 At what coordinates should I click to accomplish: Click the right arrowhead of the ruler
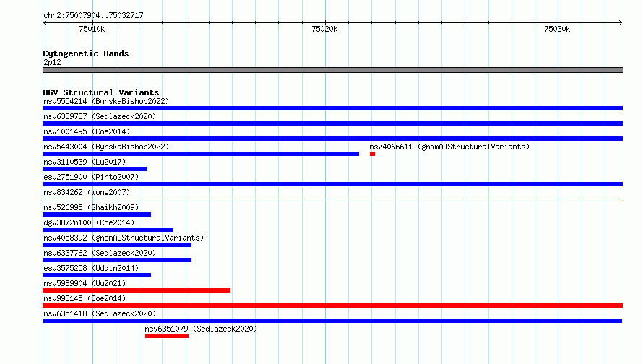pos(621,22)
